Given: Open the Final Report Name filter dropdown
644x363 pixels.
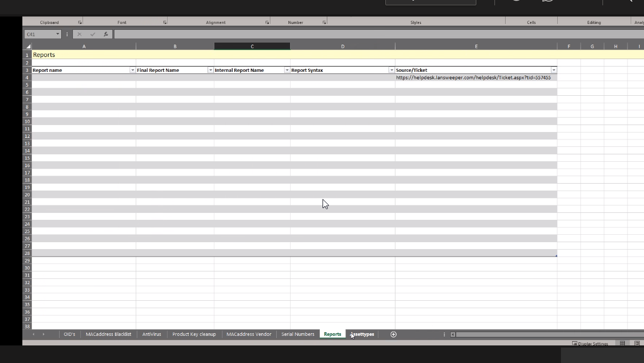Looking at the screenshot, I should point(210,70).
